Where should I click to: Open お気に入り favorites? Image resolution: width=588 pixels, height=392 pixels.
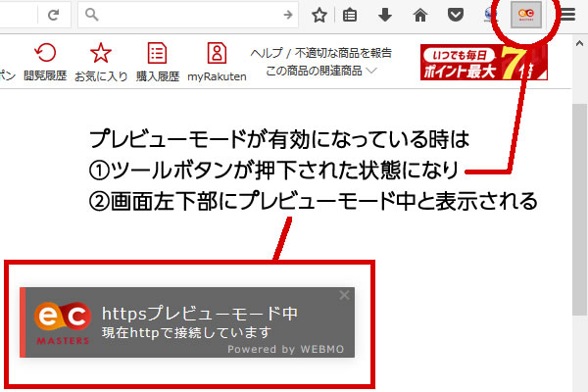pos(101,61)
